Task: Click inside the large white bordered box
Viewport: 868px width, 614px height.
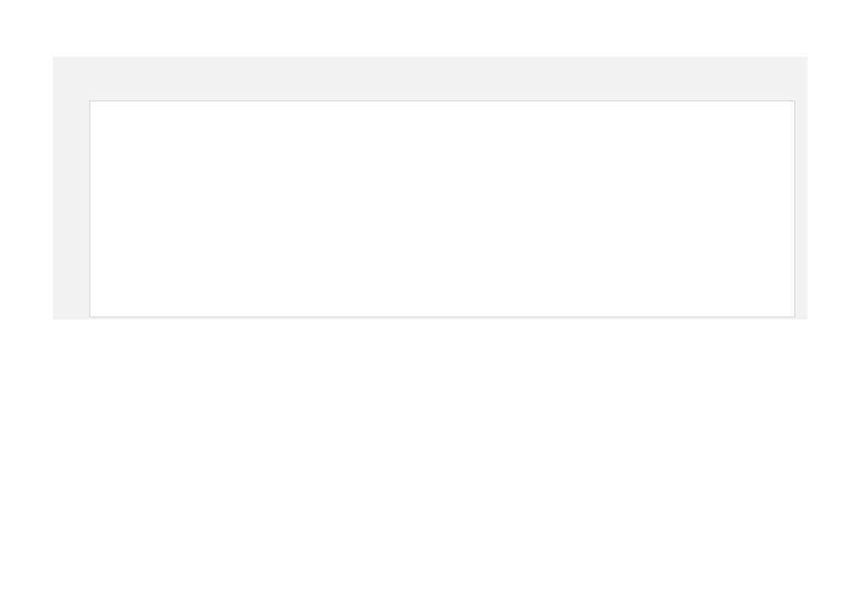Action: [x=443, y=209]
